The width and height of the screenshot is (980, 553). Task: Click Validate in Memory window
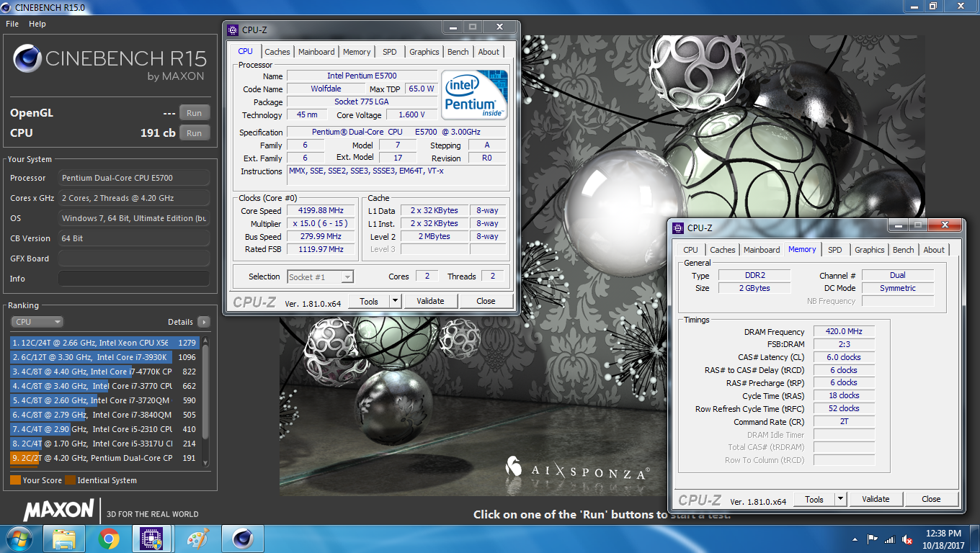(876, 500)
